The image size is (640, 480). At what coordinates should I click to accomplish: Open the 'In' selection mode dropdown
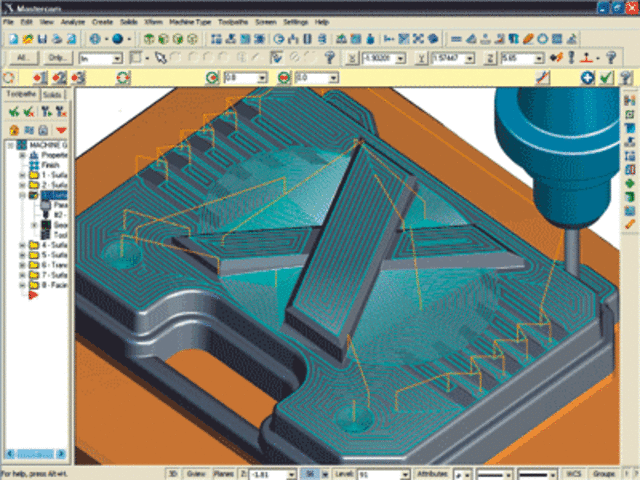click(x=117, y=59)
